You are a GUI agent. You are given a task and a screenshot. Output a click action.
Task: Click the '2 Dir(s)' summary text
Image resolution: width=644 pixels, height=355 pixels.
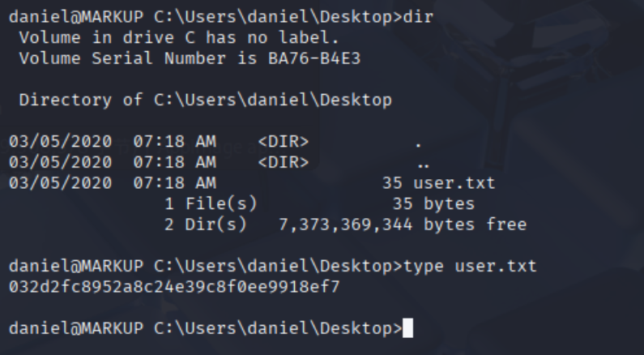pyautogui.click(x=206, y=225)
